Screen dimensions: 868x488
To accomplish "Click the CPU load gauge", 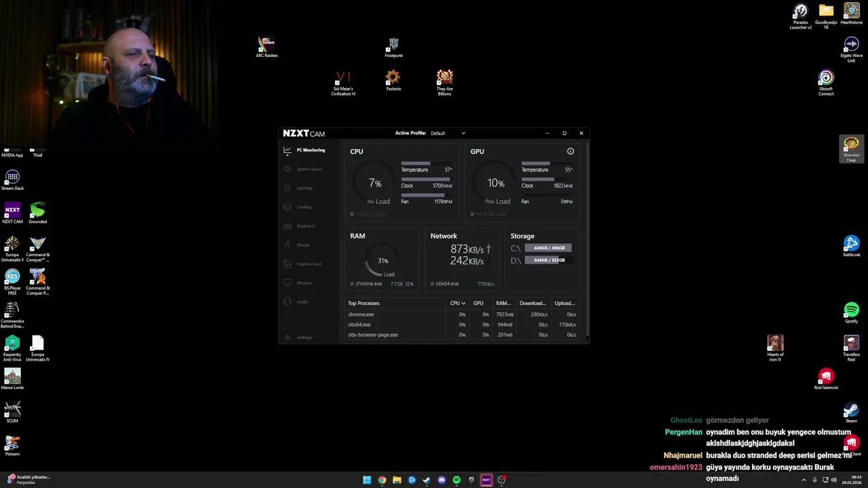I will (x=374, y=184).
